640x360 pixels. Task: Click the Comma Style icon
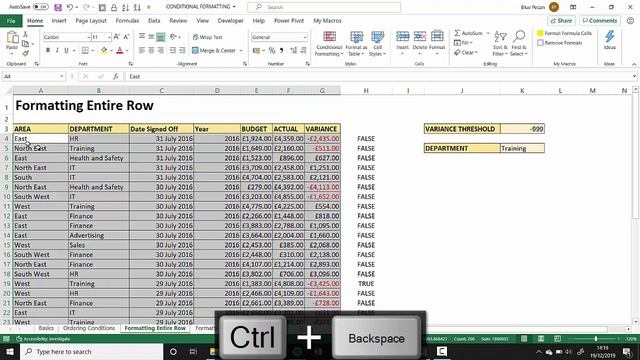281,51
